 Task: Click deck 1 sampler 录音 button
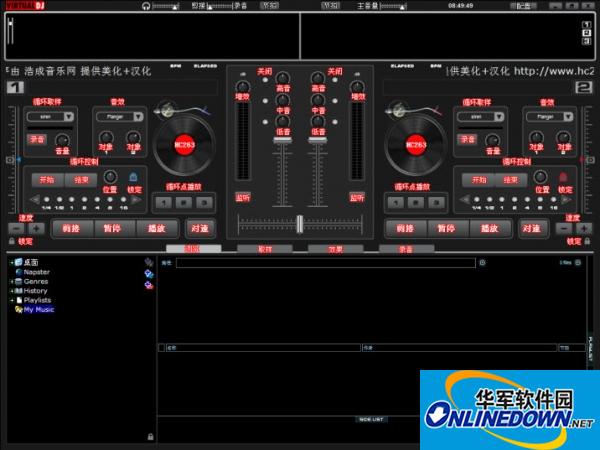coord(37,139)
